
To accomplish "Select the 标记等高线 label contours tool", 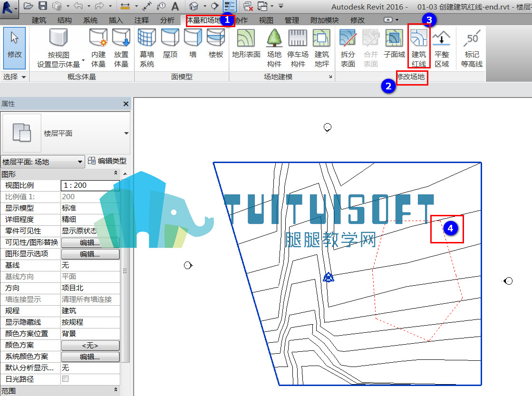I will click(x=472, y=48).
